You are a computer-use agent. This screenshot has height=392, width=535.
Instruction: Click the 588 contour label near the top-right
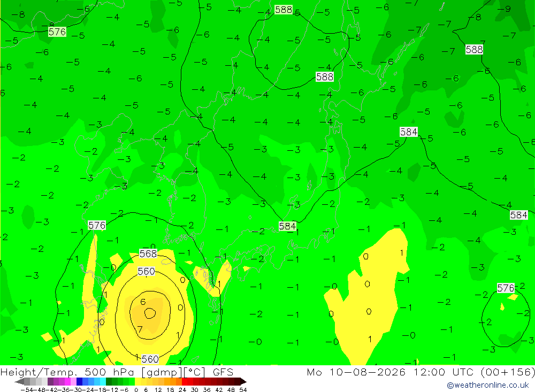coord(474,50)
